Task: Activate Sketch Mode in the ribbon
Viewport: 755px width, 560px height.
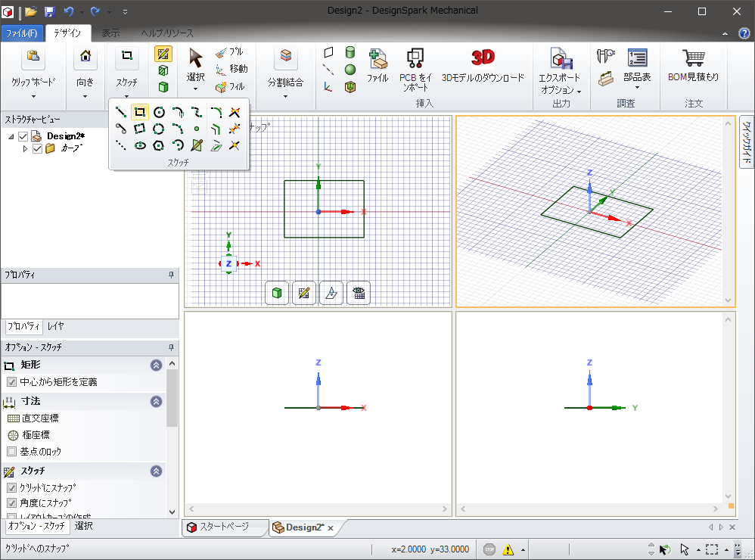Action: (163, 54)
